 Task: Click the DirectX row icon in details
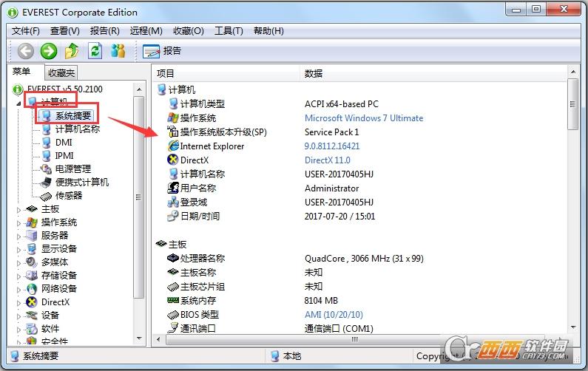pyautogui.click(x=173, y=160)
